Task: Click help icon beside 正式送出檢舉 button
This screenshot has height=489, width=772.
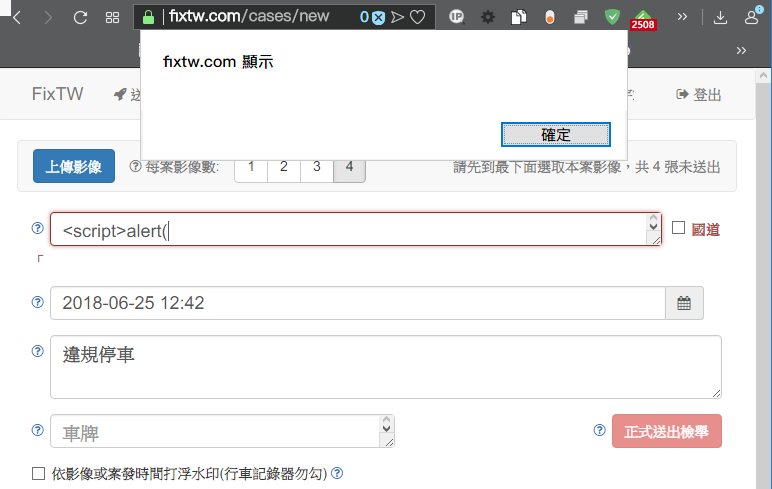Action: coord(599,430)
